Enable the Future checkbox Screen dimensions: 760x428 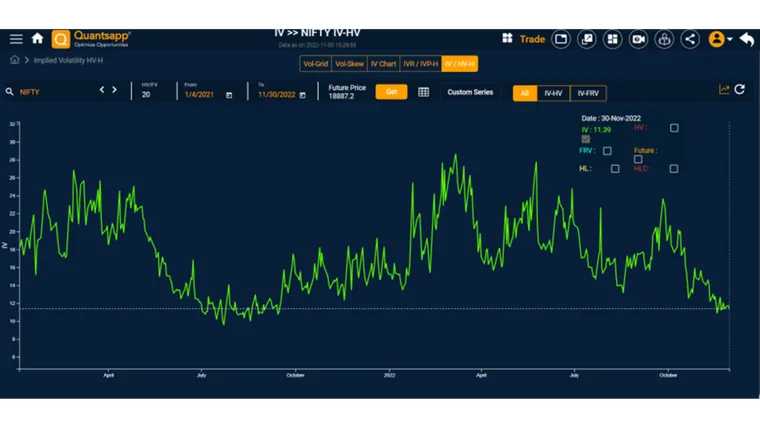638,159
